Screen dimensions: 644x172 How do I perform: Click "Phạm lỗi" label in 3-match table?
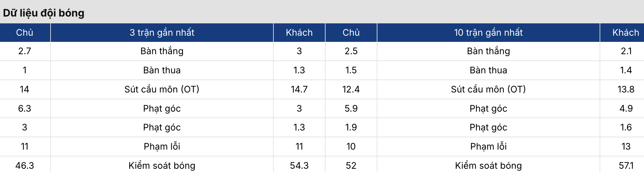click(162, 146)
